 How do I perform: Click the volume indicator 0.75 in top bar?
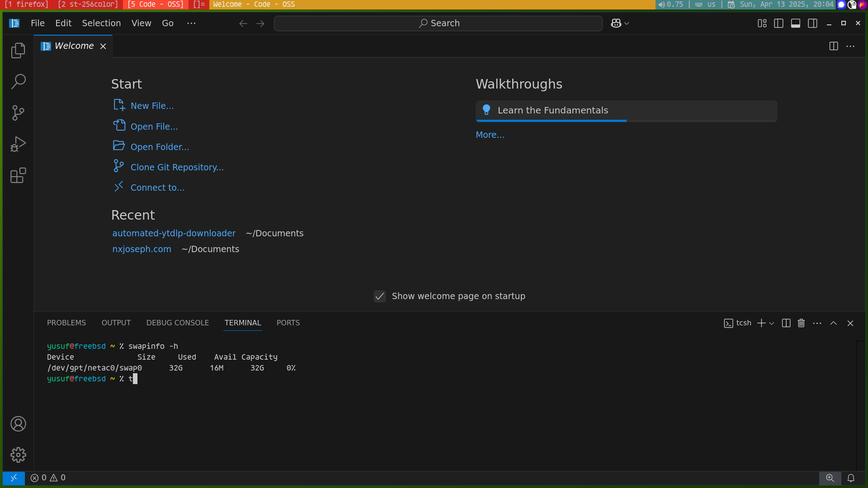click(x=671, y=5)
